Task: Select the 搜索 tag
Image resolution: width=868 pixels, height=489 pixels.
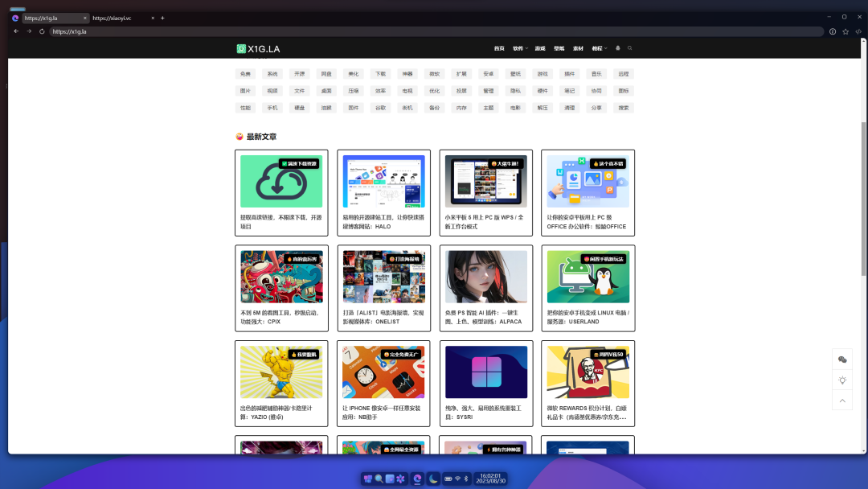Action: click(x=624, y=108)
